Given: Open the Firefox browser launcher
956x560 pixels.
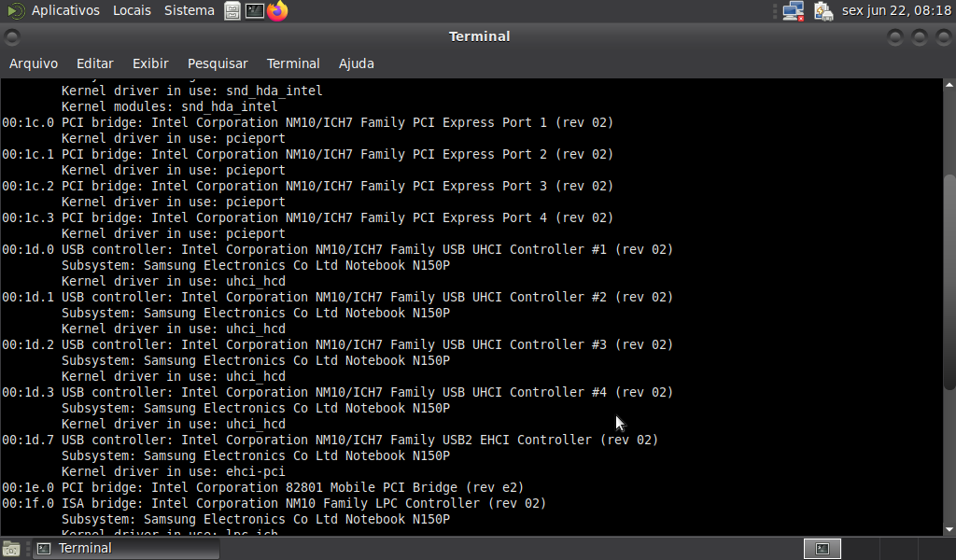Looking at the screenshot, I should [277, 11].
